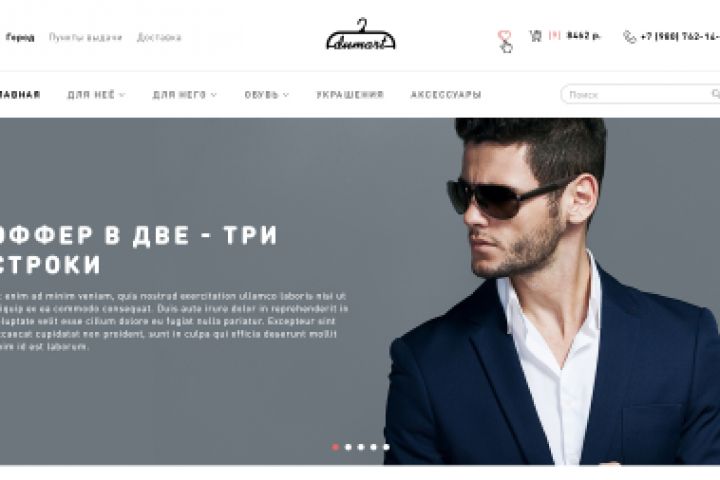
Task: Click the dumart hanger logo
Action: [361, 34]
